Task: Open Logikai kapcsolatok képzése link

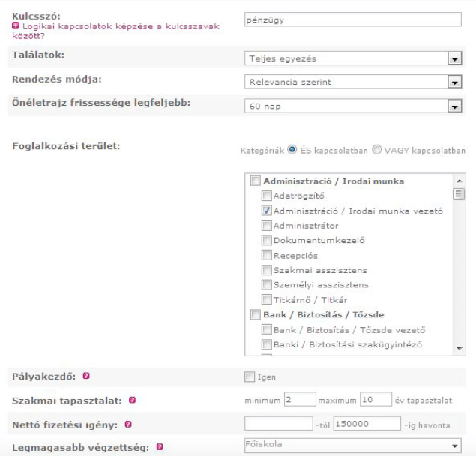Action: (116, 26)
